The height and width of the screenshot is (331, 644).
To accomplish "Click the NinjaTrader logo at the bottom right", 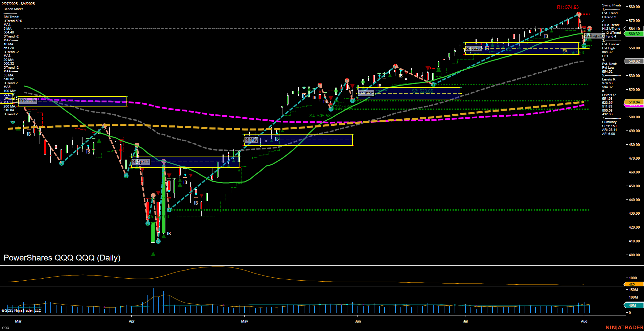I will [624, 327].
